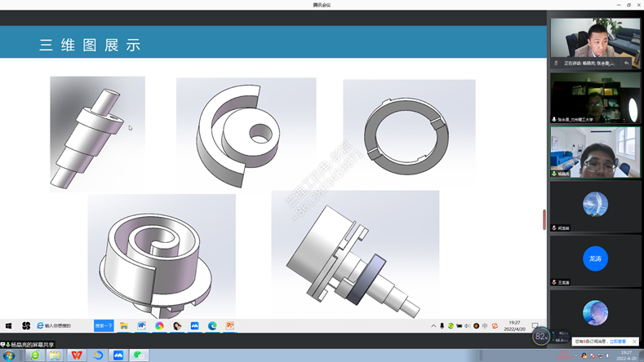Launch Microsoft Edge from the shared screen taskbar
644x362 pixels.
click(212, 325)
